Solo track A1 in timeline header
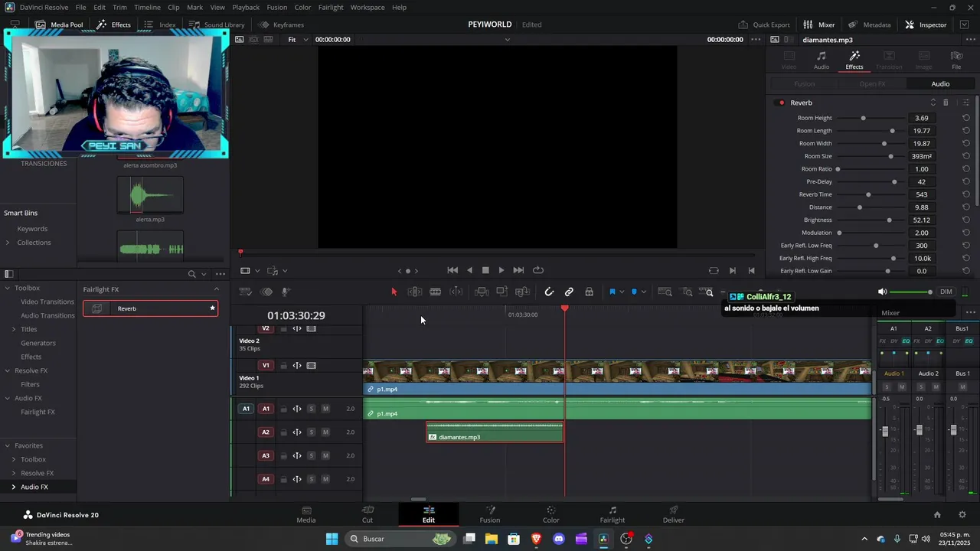 coord(311,409)
